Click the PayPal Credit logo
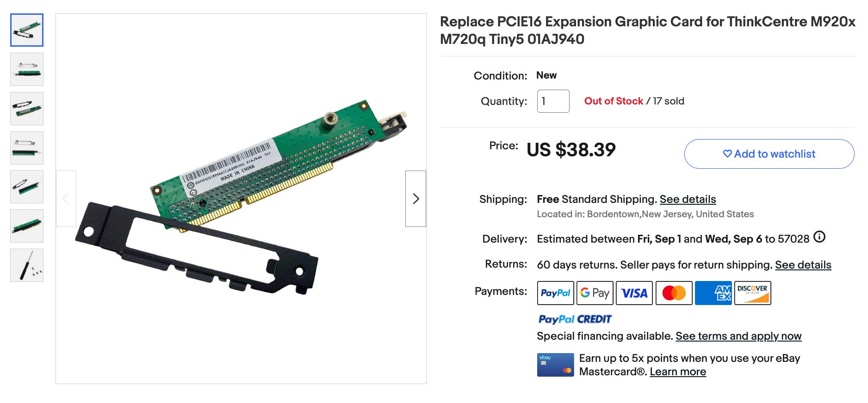 (575, 319)
